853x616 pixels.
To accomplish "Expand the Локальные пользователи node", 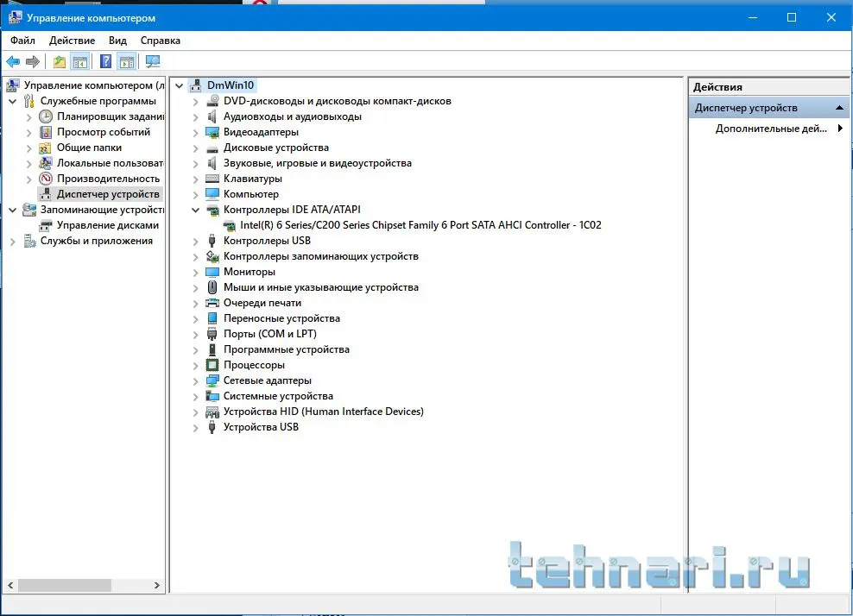I will (x=28, y=164).
